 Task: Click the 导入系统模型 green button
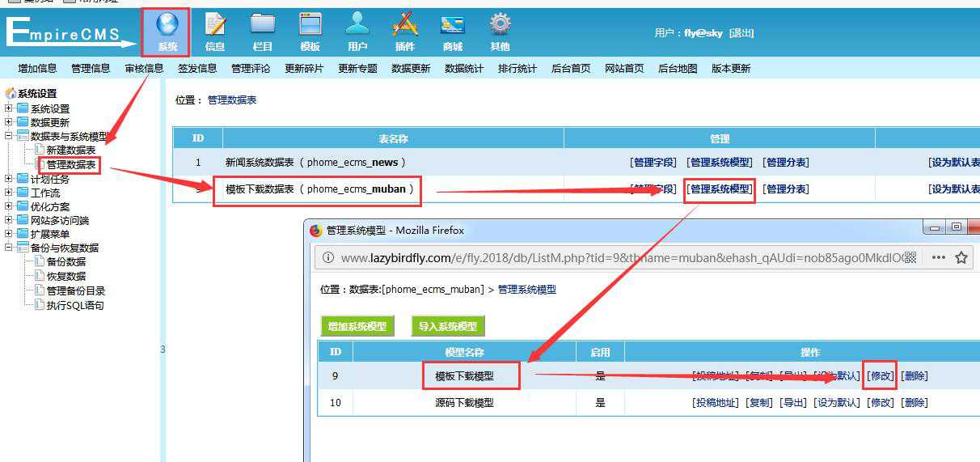coord(448,327)
